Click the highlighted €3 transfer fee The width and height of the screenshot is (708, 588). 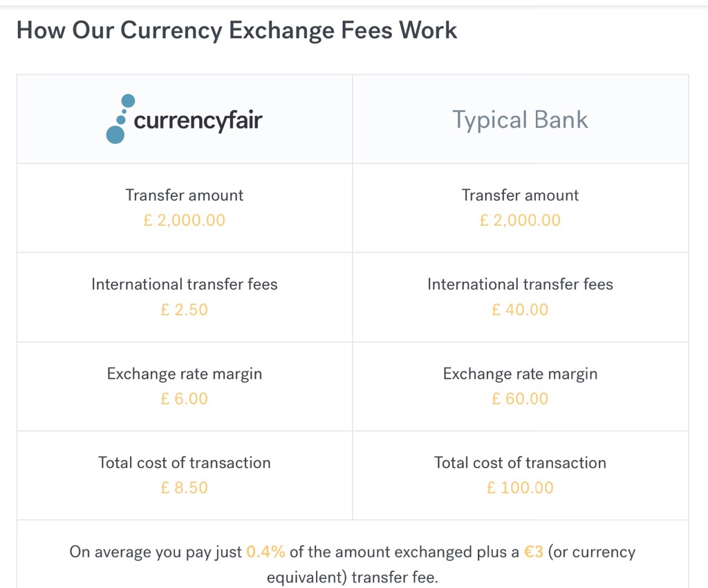533,551
